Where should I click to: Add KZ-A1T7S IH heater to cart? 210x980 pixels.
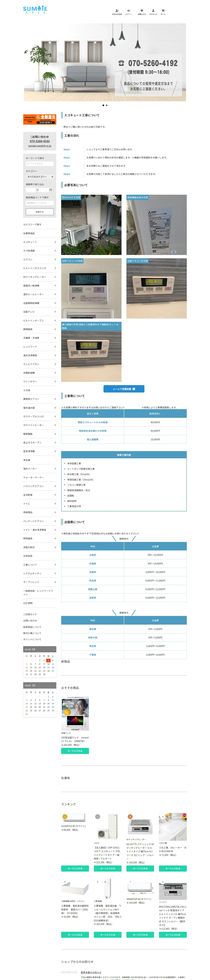coord(140,869)
